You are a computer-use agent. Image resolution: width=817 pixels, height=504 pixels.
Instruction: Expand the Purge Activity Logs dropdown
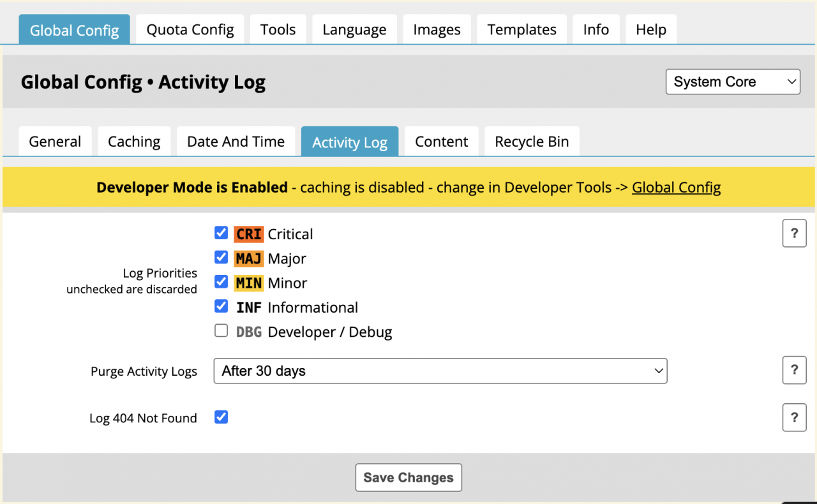(440, 371)
